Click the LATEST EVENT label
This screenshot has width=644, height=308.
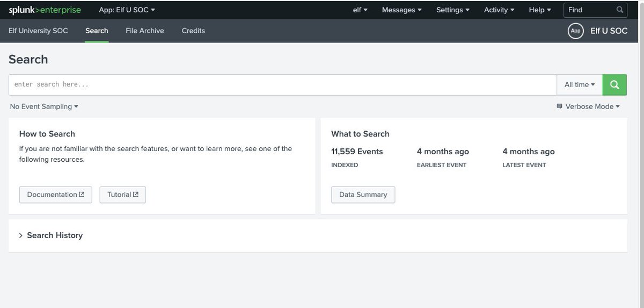524,165
